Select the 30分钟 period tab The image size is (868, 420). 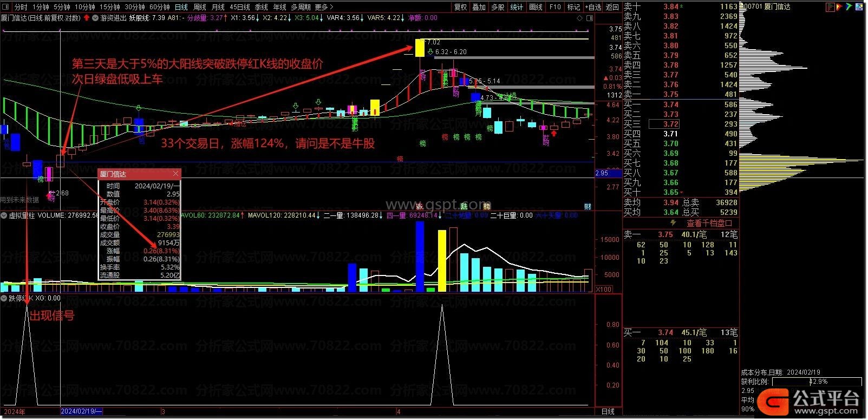pyautogui.click(x=135, y=7)
